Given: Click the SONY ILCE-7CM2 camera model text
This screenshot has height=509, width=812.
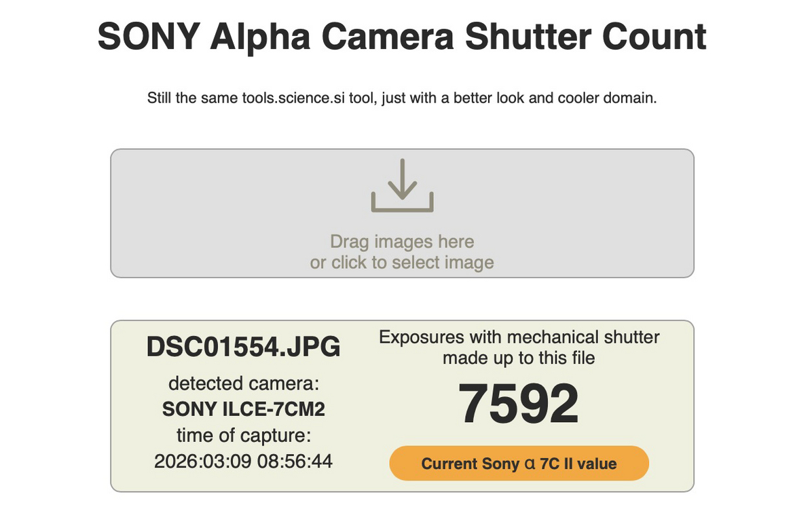Looking at the screenshot, I should pos(244,409).
